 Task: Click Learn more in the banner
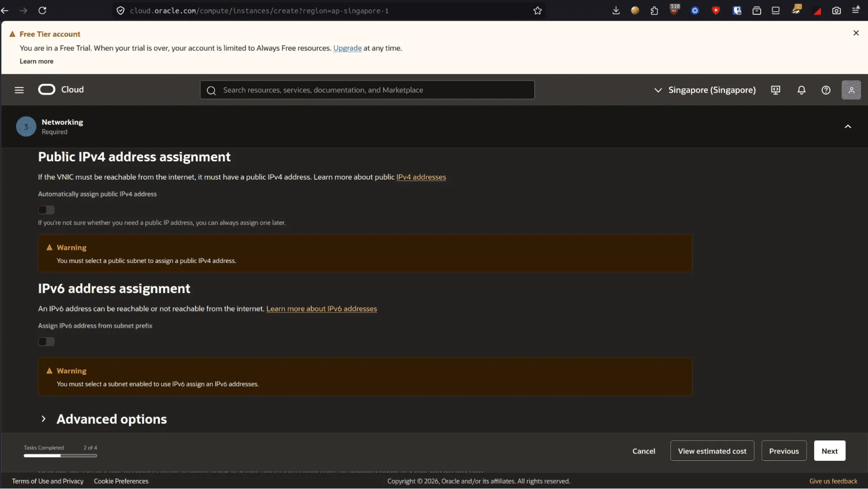pyautogui.click(x=36, y=61)
